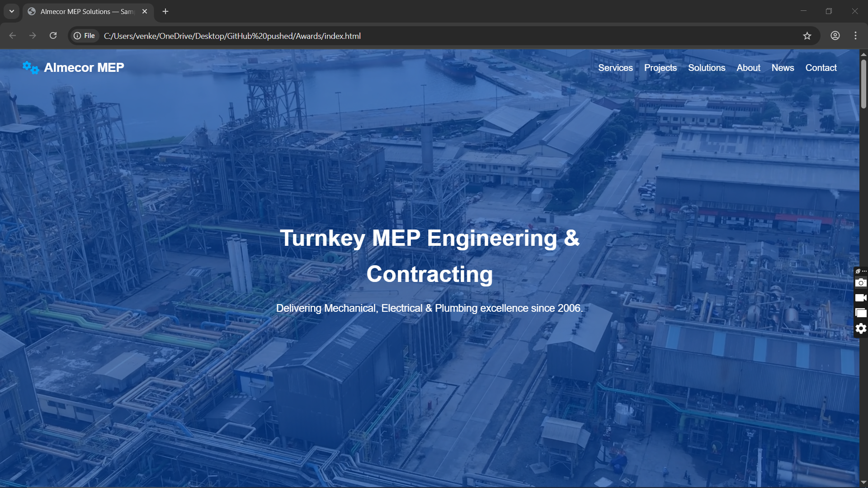The height and width of the screenshot is (488, 868).
Task: Click the video record icon
Action: [861, 298]
